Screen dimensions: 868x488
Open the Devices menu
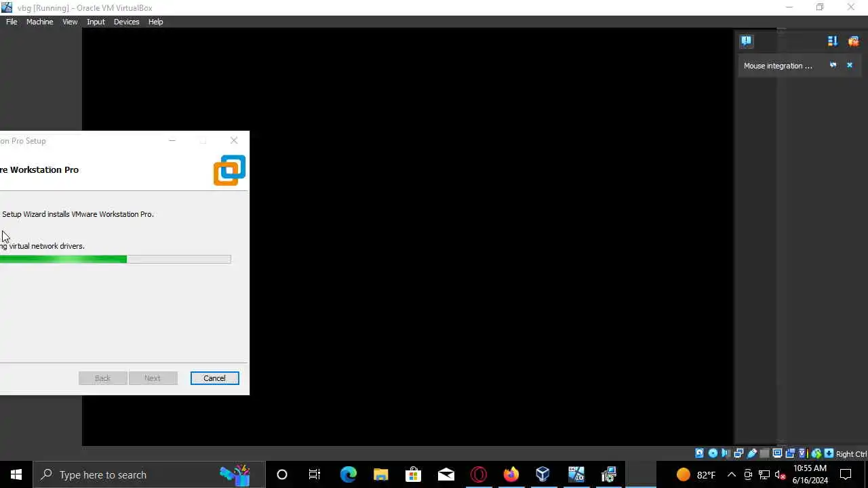coord(126,22)
